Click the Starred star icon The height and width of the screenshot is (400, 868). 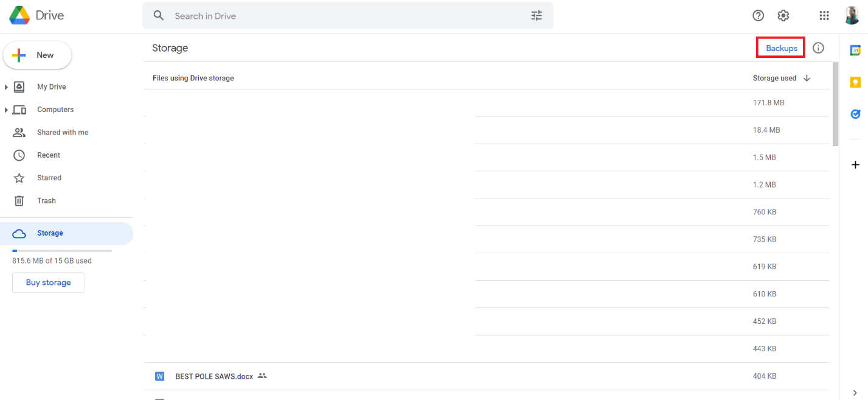pyautogui.click(x=19, y=178)
